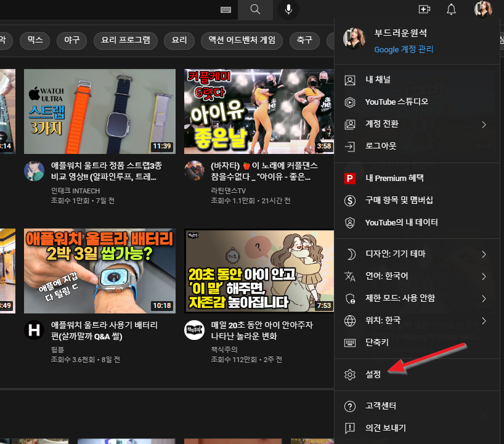
Task: Open the on-screen keyboard icon in search bar
Action: pyautogui.click(x=226, y=10)
